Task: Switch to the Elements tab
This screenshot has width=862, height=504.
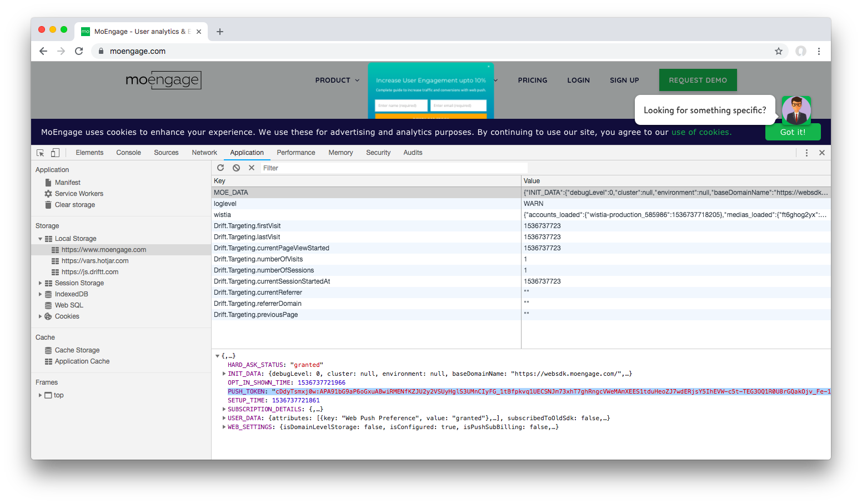Action: point(89,153)
